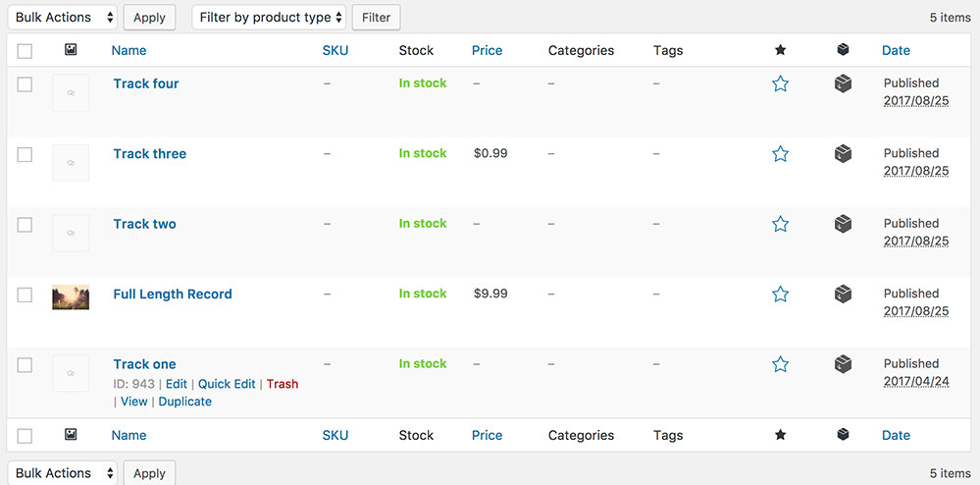Viewport: 980px width, 485px height.
Task: Expand the Filter by product type dropdown
Action: 269,18
